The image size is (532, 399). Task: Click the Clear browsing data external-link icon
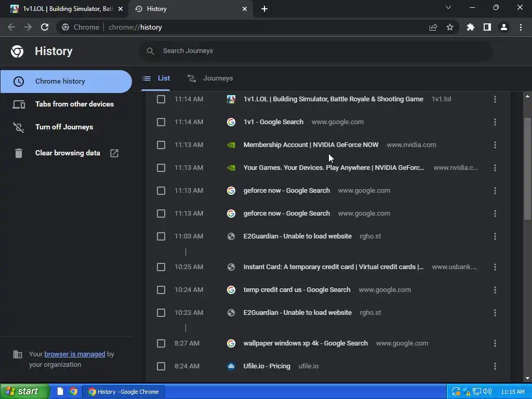click(114, 153)
